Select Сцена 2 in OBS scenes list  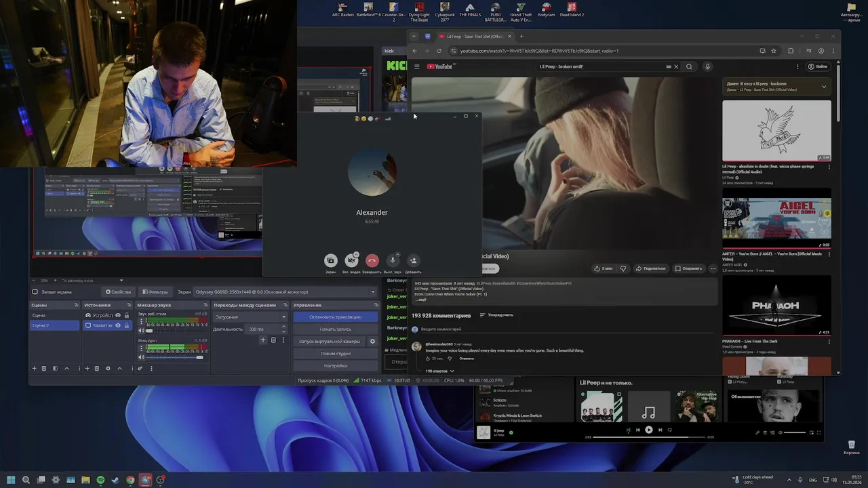coord(54,325)
